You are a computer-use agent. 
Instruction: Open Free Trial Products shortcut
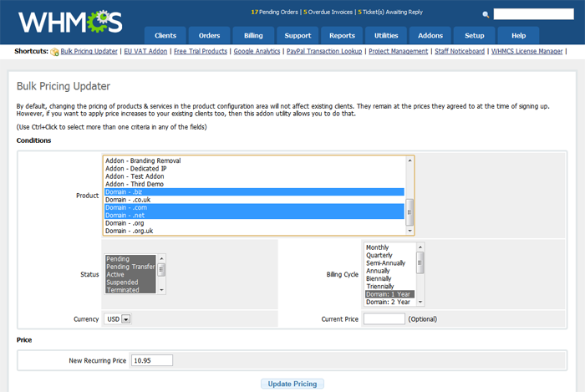point(201,51)
